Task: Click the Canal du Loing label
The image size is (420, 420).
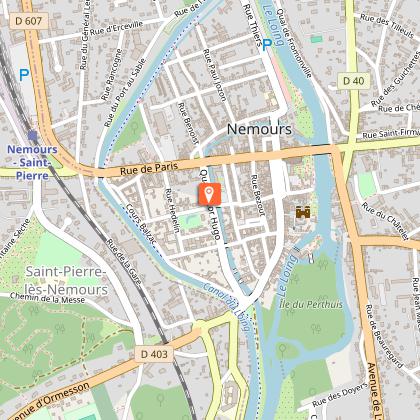Action: tap(227, 306)
